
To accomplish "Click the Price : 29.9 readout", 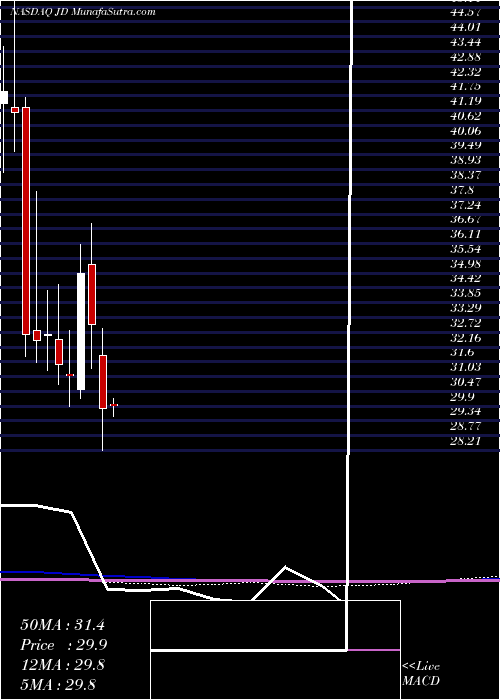I will point(63,645).
